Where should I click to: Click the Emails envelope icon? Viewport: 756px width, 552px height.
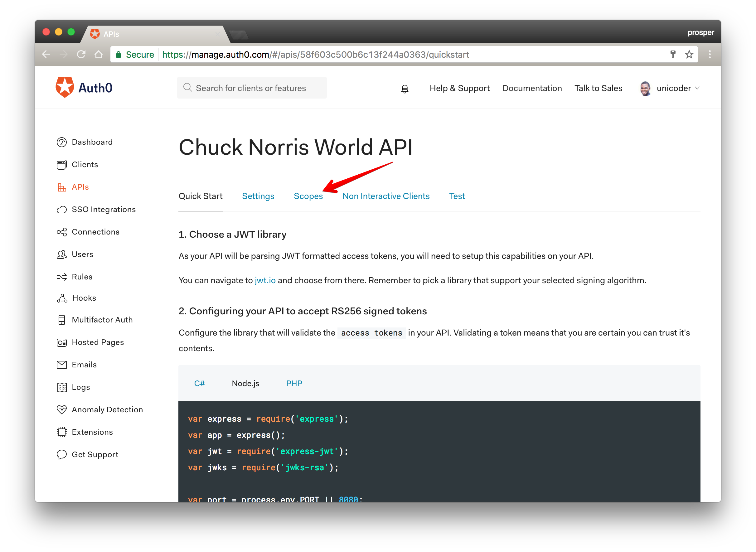pyautogui.click(x=62, y=365)
